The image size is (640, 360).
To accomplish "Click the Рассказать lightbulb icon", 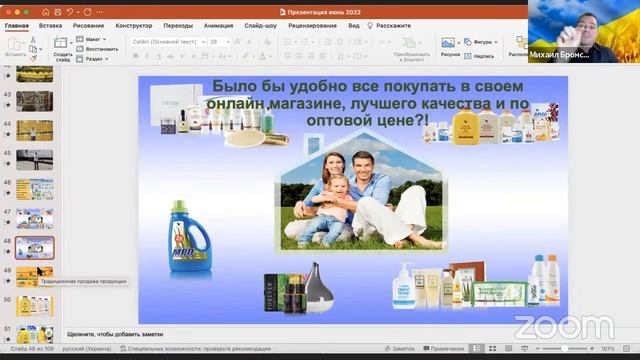I will [x=370, y=25].
